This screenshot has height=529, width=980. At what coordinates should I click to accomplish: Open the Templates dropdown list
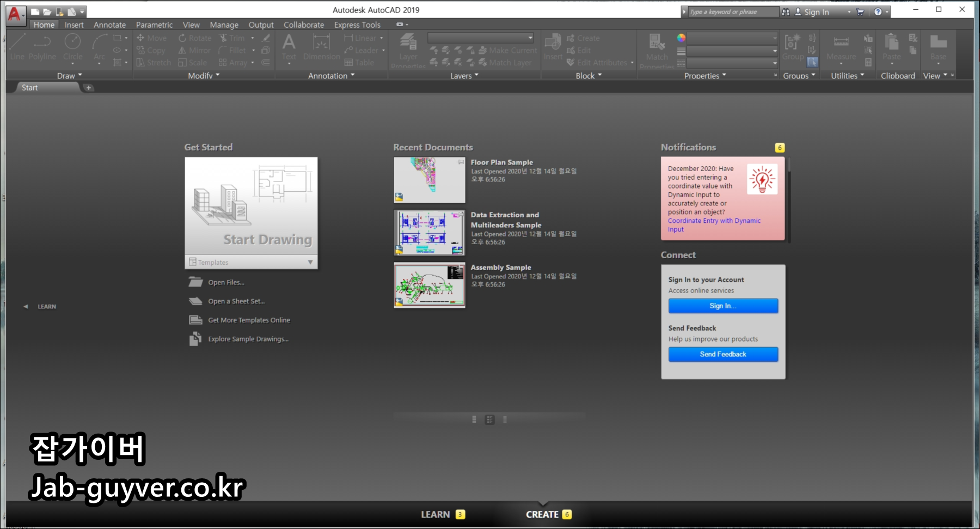pyautogui.click(x=251, y=262)
